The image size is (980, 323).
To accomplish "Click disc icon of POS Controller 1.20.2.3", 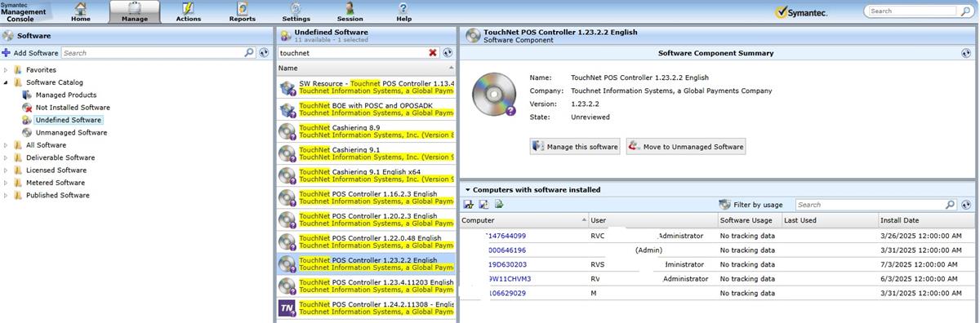I will click(x=287, y=219).
